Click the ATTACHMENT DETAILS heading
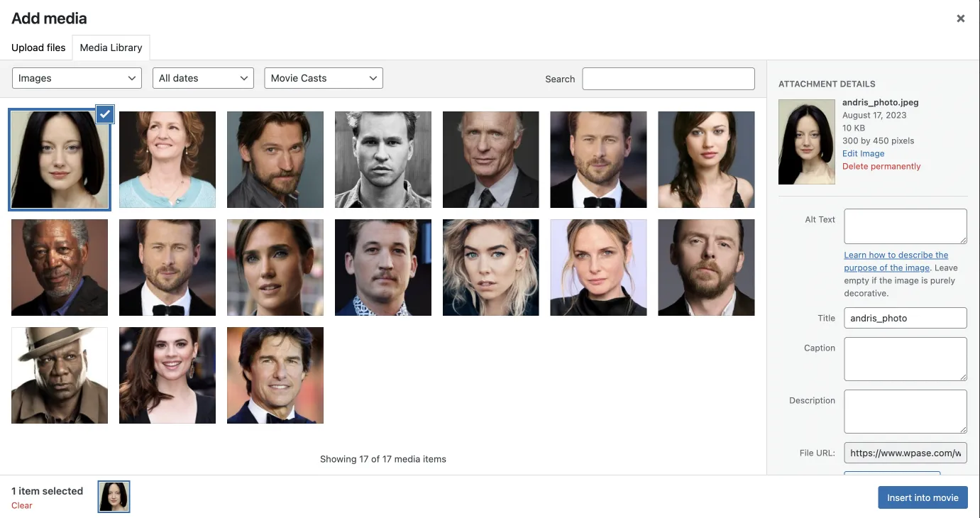This screenshot has width=980, height=518. [x=827, y=84]
